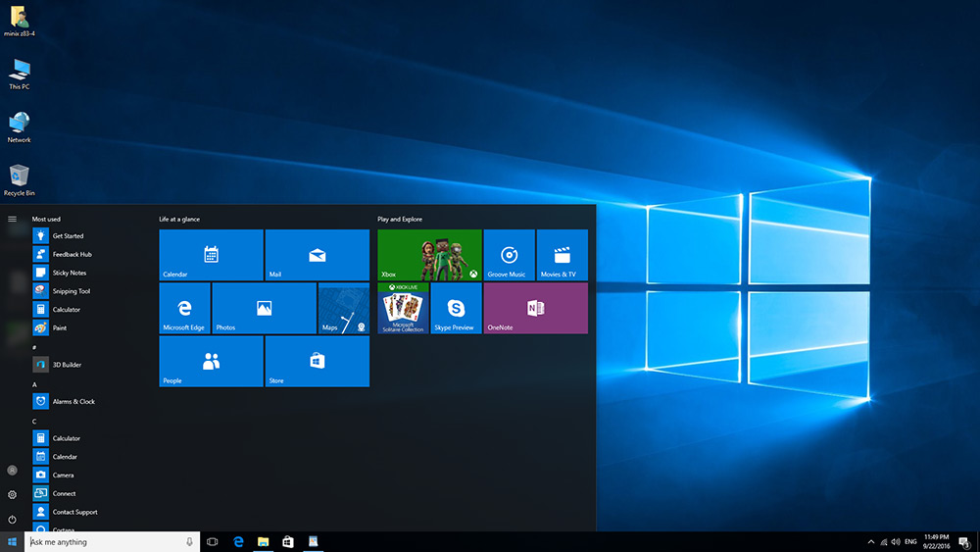Select Snipping Tool from Most used
This screenshot has width=980, height=552.
(71, 291)
